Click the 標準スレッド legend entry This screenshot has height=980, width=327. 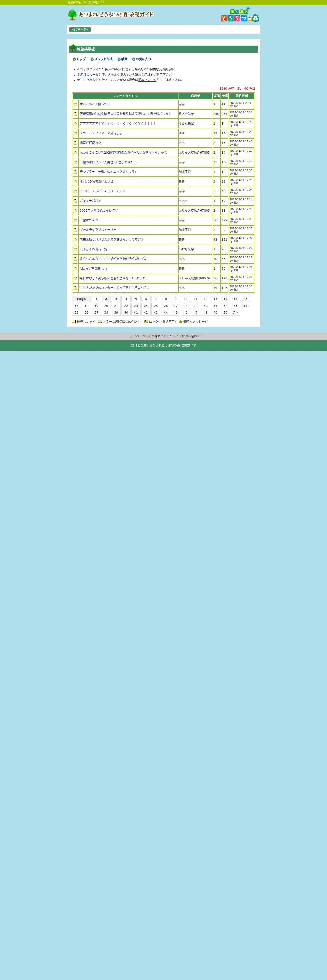point(83,322)
